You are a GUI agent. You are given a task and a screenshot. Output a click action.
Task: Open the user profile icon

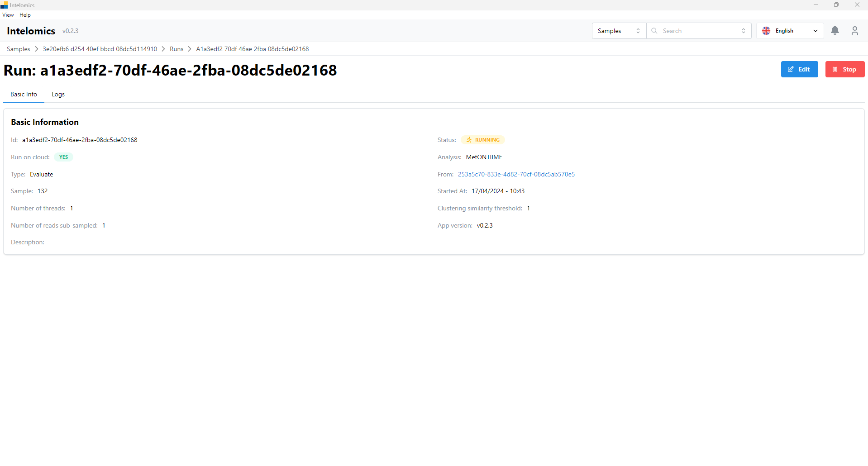tap(854, 31)
